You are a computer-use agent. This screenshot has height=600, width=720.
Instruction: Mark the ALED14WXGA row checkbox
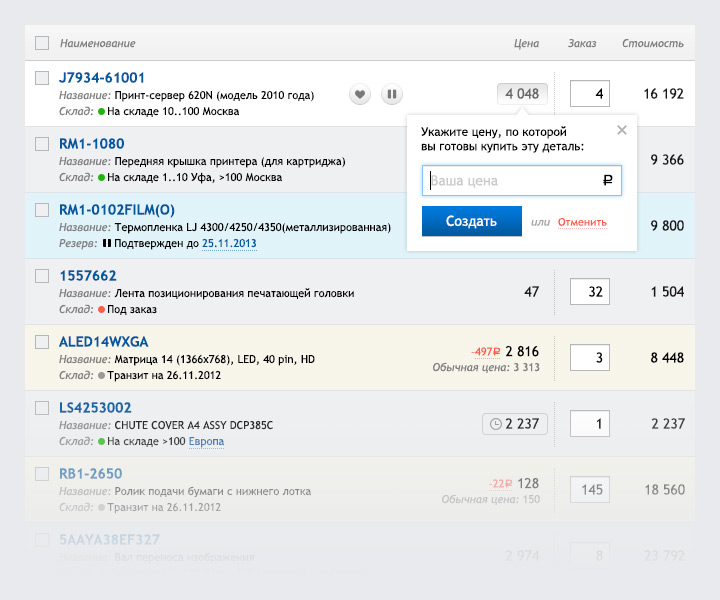[42, 342]
